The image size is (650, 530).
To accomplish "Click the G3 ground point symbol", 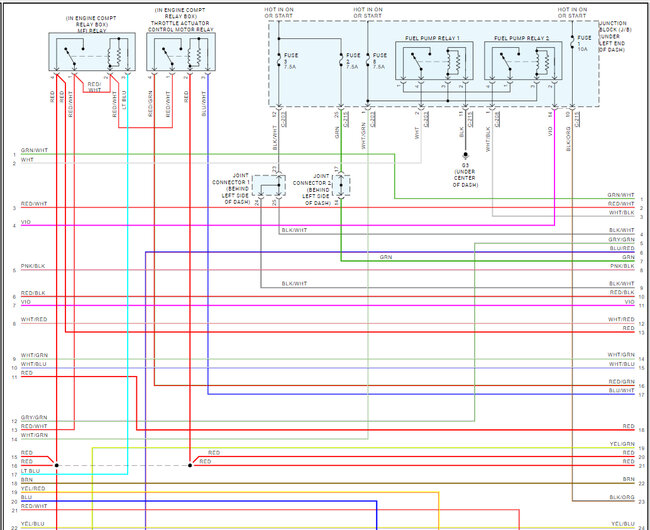I will [465, 155].
